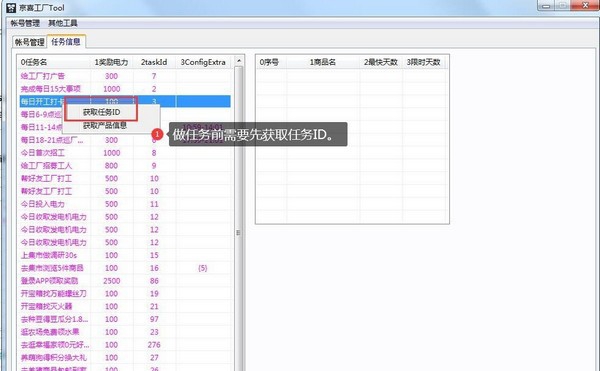Image resolution: width=600 pixels, height=371 pixels.
Task: Click the (5) ConfigExtra cell
Action: click(203, 268)
